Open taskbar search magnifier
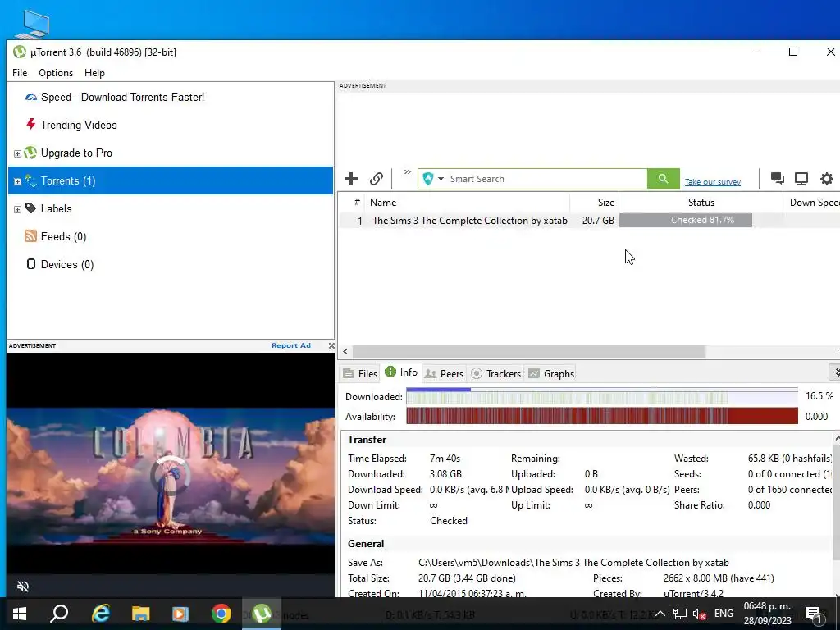The height and width of the screenshot is (630, 840). coord(59,614)
